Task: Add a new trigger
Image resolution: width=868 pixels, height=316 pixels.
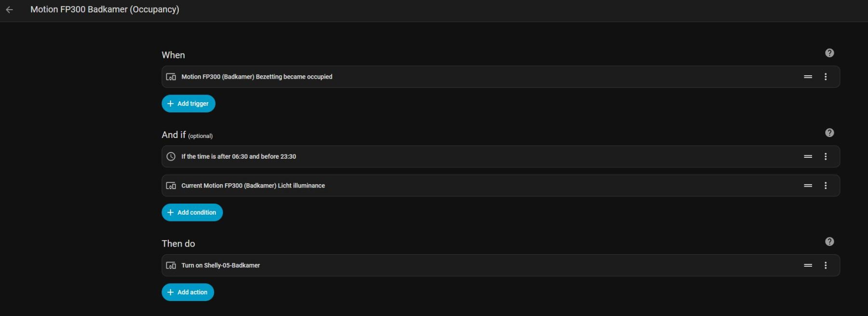Action: click(188, 104)
